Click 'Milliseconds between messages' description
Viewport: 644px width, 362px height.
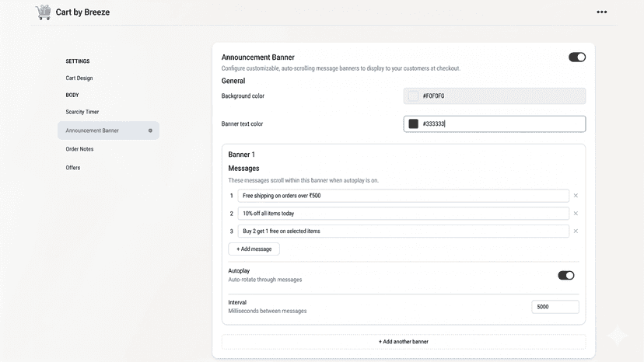pos(268,311)
